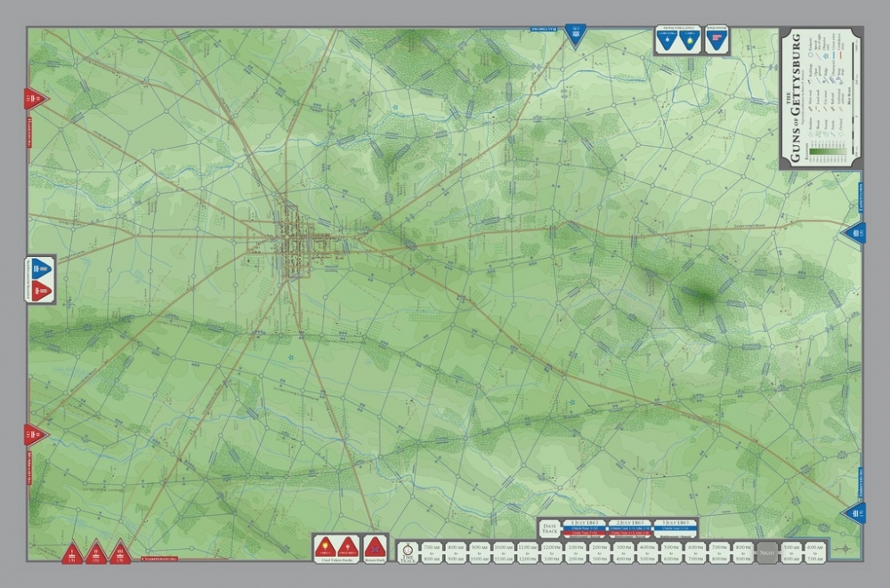Click the 3 July 1863 date box

click(x=675, y=528)
